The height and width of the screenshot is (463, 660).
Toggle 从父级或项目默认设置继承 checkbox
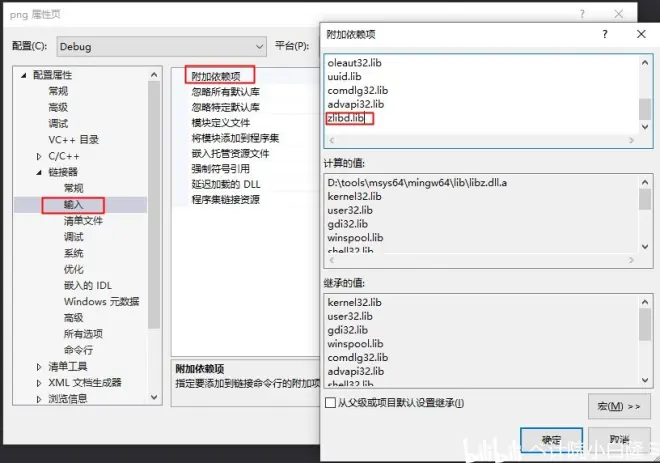tap(330, 403)
